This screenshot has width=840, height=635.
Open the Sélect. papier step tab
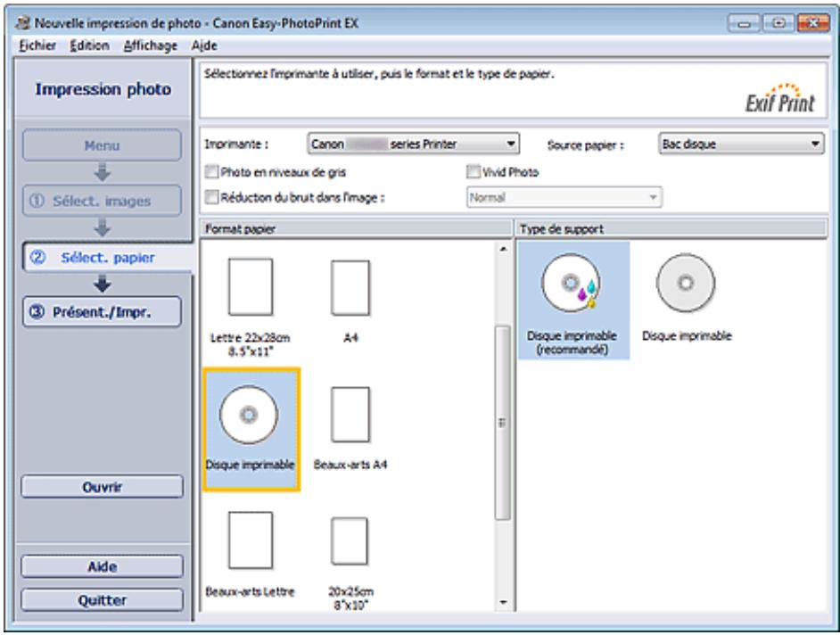[x=107, y=258]
